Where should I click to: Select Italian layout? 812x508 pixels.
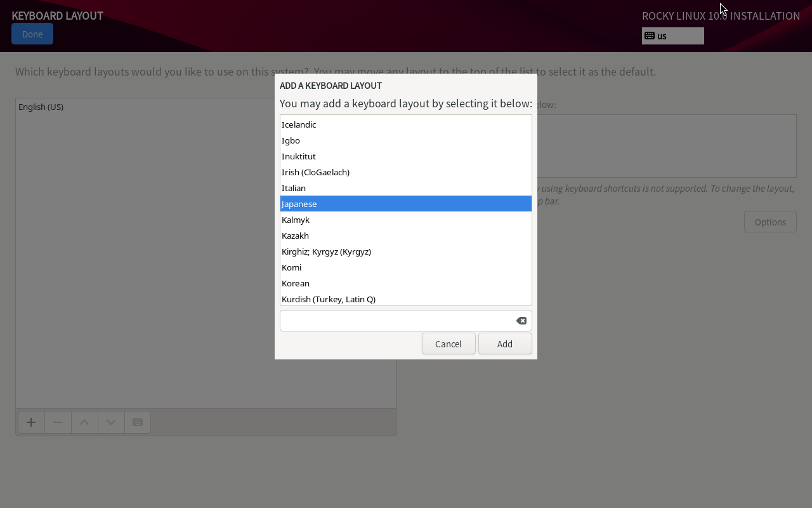(x=406, y=188)
